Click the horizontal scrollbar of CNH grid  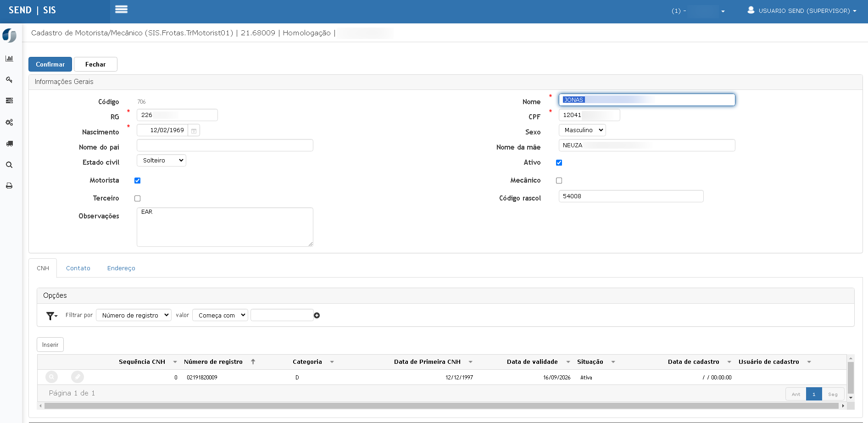[441, 406]
